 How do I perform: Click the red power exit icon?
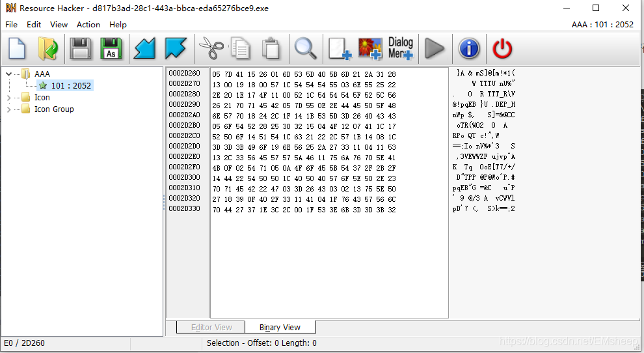[x=502, y=49]
